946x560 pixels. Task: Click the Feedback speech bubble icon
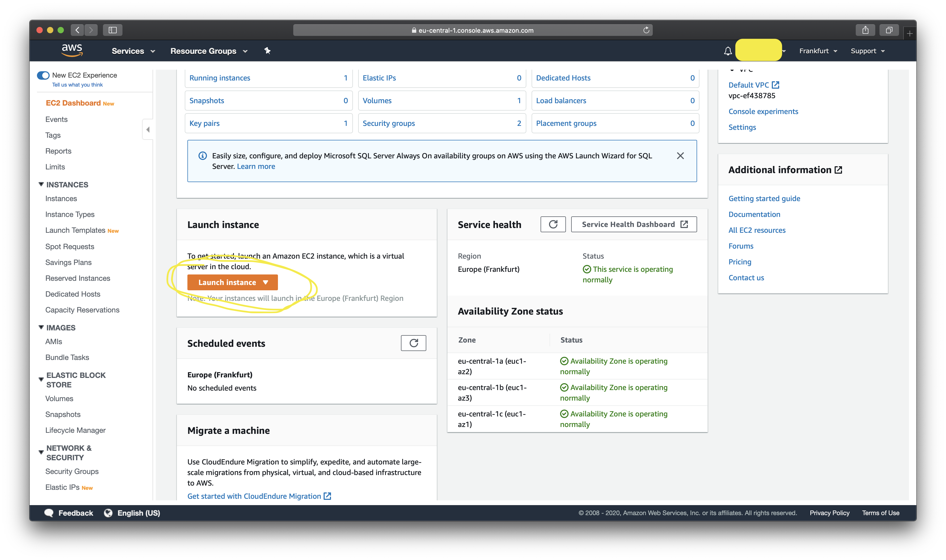coord(49,513)
